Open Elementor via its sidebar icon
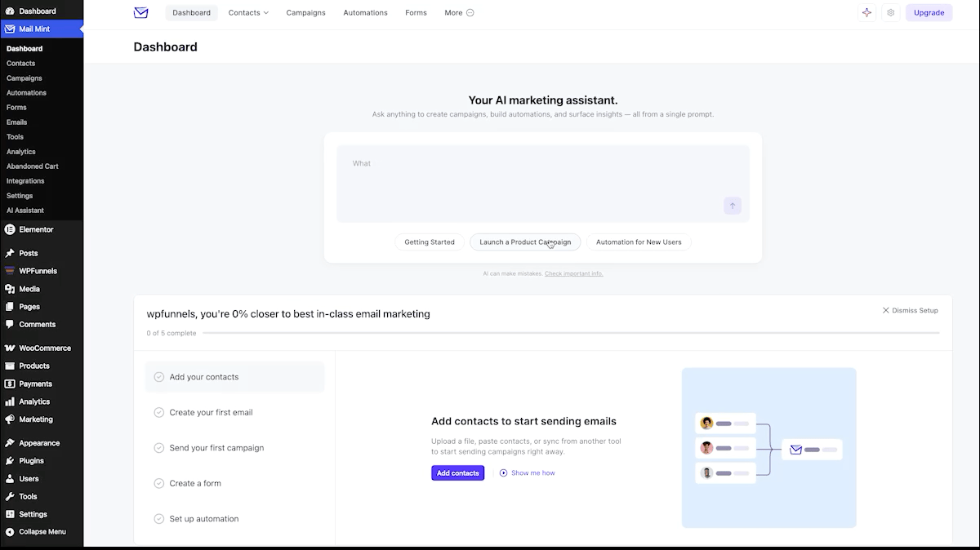Viewport: 980px width, 550px height. 10,229
